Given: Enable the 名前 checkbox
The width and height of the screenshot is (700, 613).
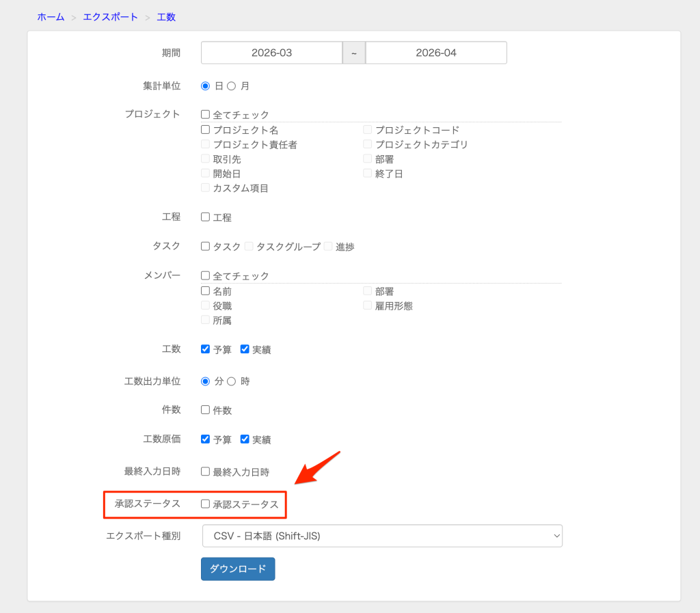Looking at the screenshot, I should coord(205,290).
